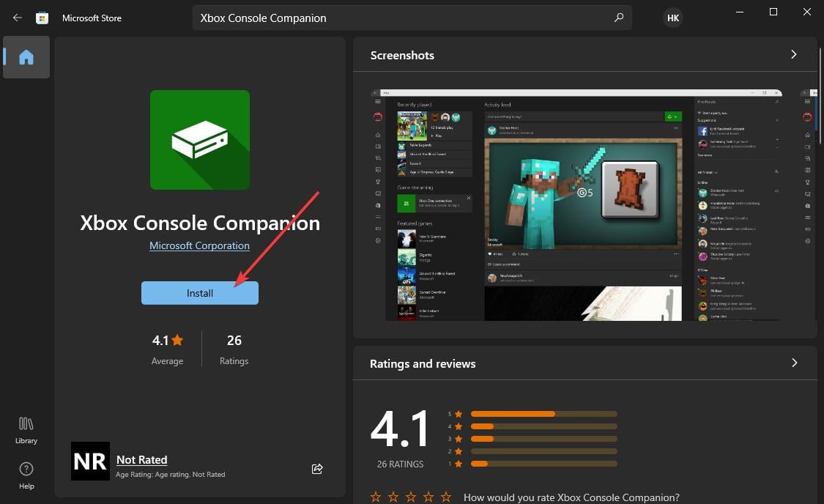Click the NR age rating badge
824x504 pixels.
coord(90,461)
